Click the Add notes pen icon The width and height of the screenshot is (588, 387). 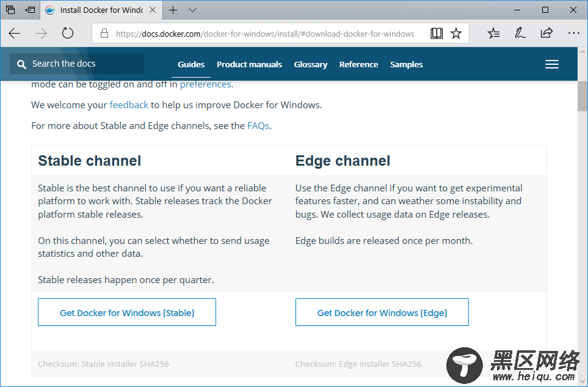coord(520,34)
